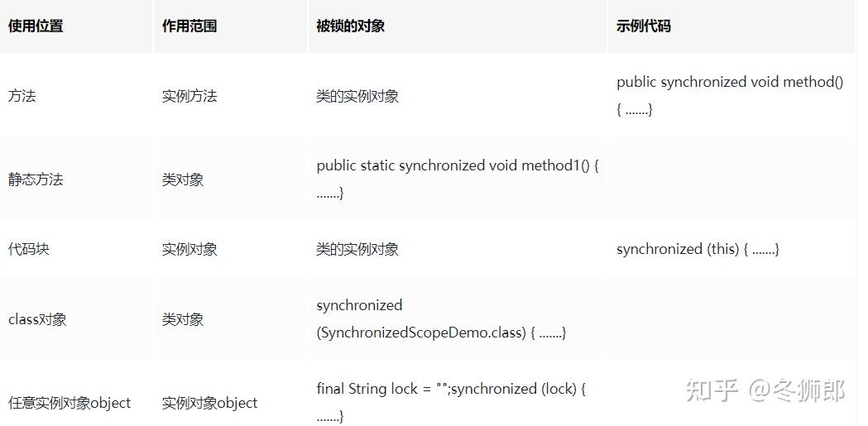The height and width of the screenshot is (426, 868).
Task: Click 实例对象 in the 代码块 row
Action: click(x=189, y=249)
